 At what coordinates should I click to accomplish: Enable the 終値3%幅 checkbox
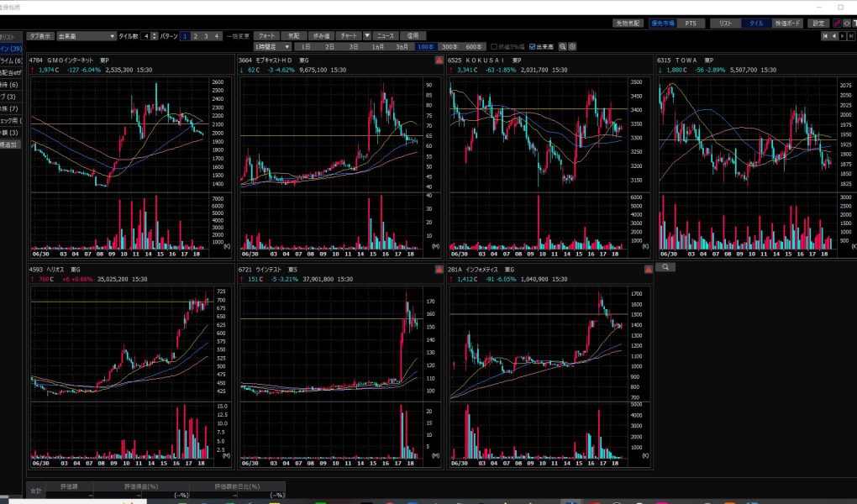[493, 47]
